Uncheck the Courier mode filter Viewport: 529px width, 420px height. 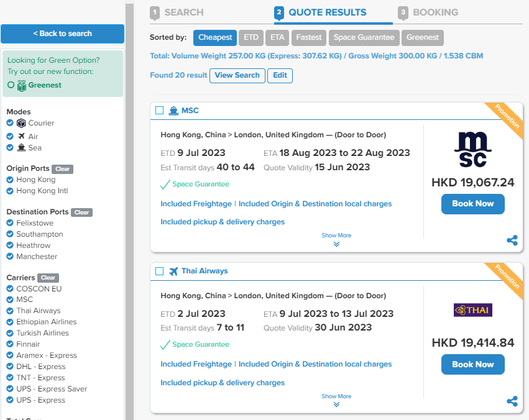pos(10,123)
